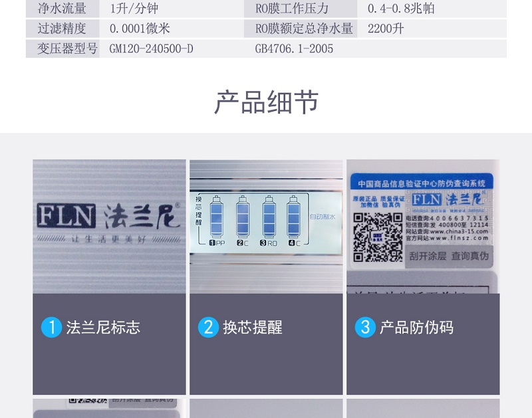532x418 pixels.
Task: Click the FLN logo on the silver panel
Action: tap(66, 215)
